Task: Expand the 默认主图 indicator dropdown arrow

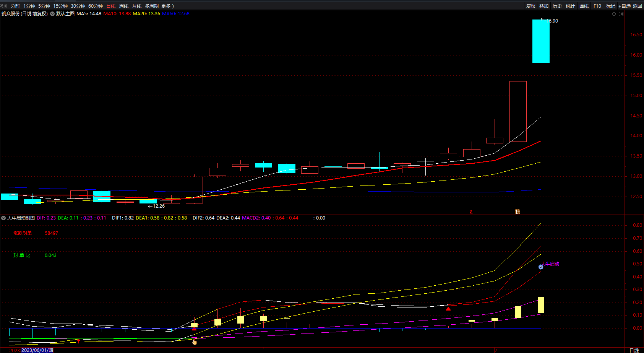Action: (52, 14)
